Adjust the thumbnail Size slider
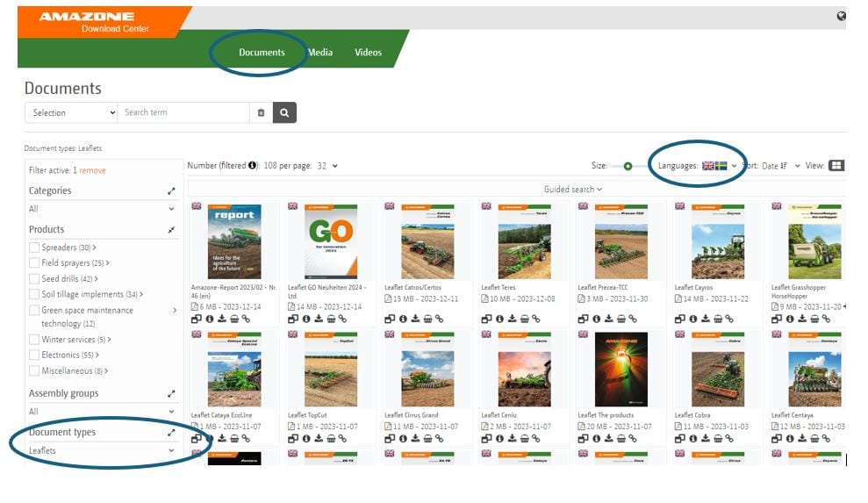 (x=627, y=166)
